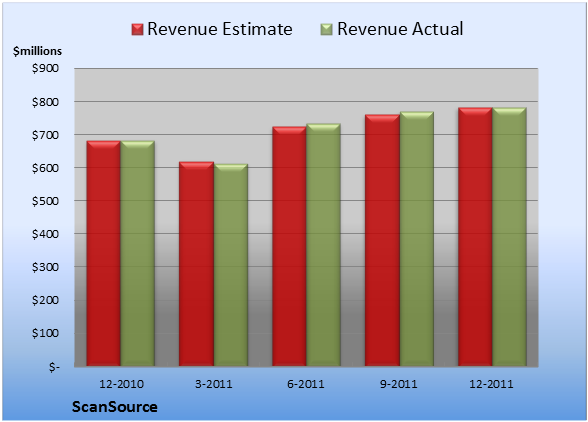Click the 6-2011 red estimate bar
This screenshot has height=422, width=588.
click(x=289, y=246)
